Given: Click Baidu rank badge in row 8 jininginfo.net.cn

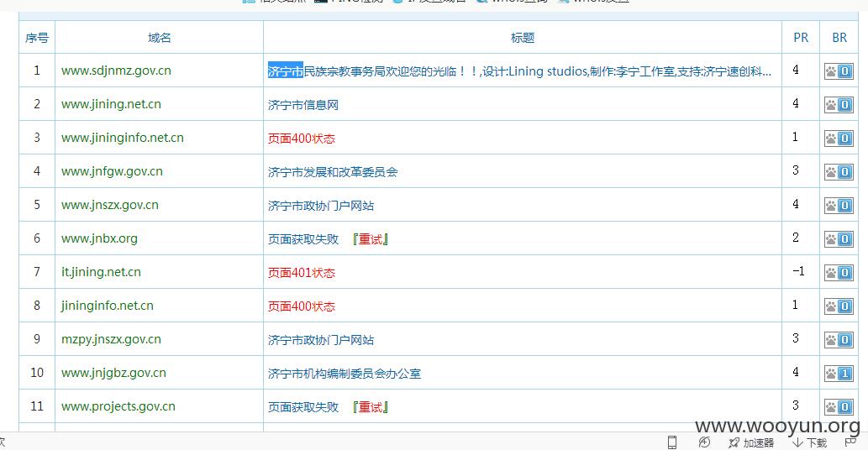Looking at the screenshot, I should (x=839, y=306).
